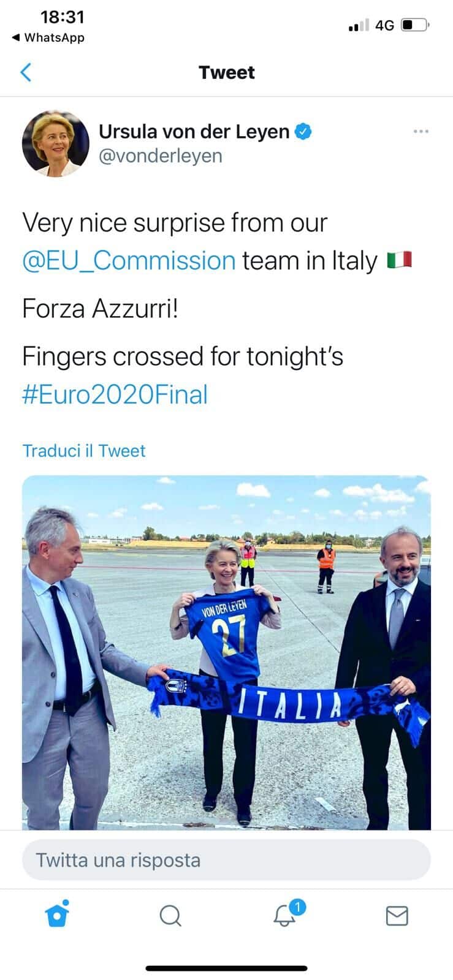Go to the Home tab
The height and width of the screenshot is (980, 453).
point(57,916)
